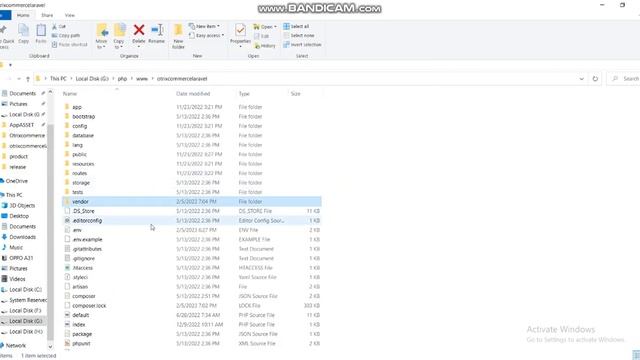Click the php breadcrumb in address bar

122,79
